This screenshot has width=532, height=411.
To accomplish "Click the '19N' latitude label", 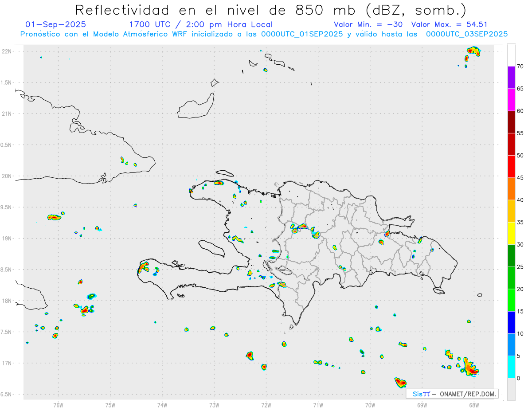I will pyautogui.click(x=7, y=239).
